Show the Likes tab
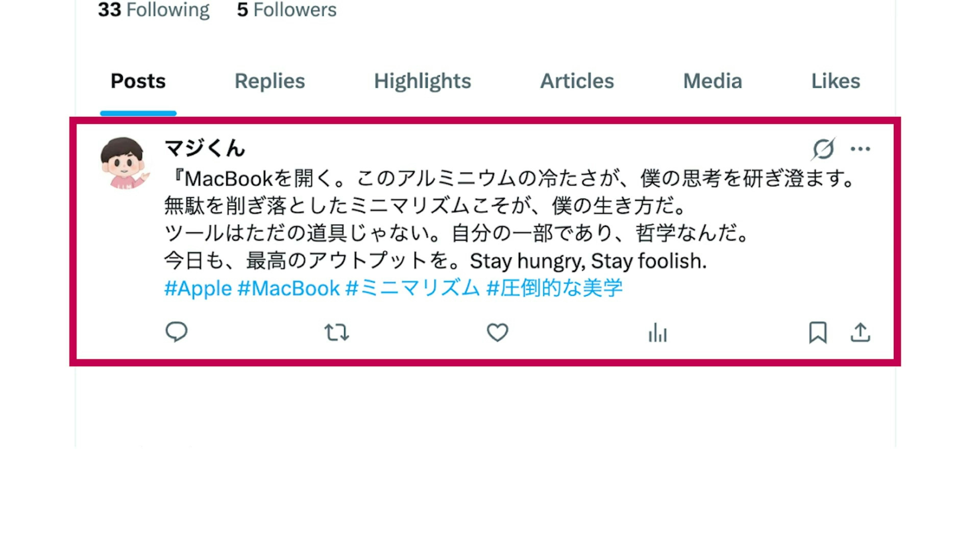This screenshot has width=980, height=551. click(836, 81)
